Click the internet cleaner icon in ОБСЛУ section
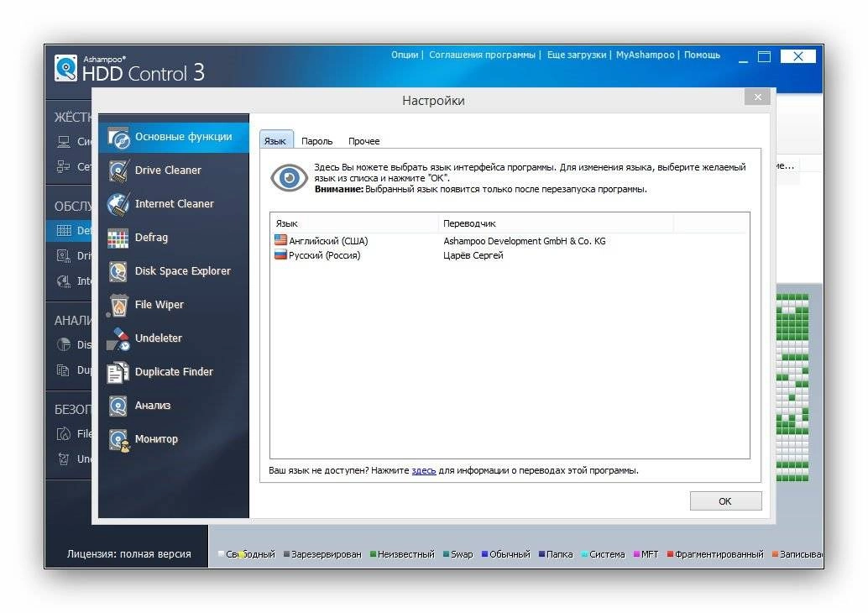 point(64,281)
